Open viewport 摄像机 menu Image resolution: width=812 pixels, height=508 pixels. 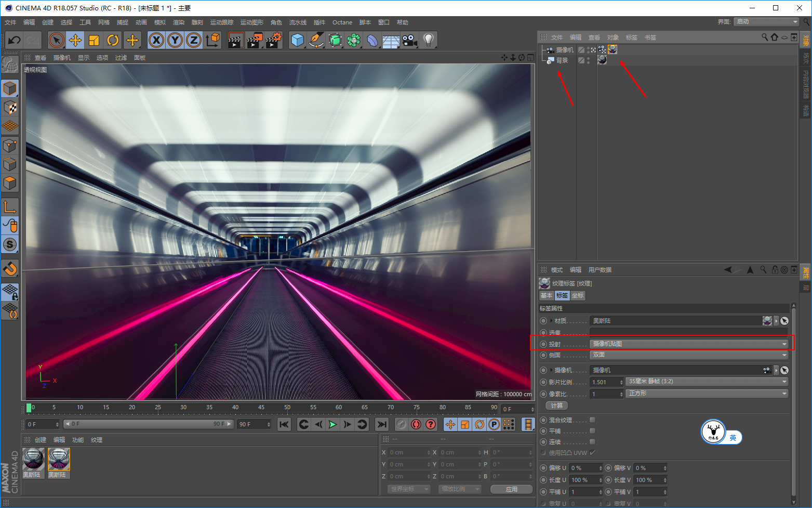coord(62,58)
